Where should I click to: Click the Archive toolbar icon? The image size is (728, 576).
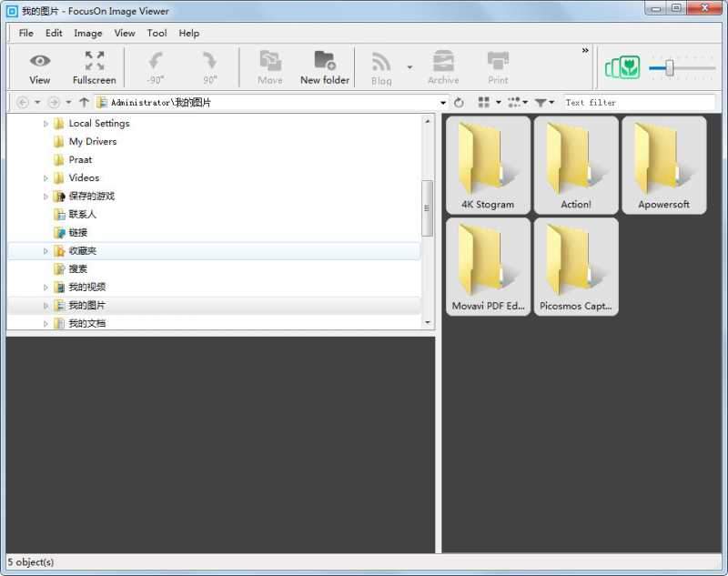click(x=443, y=66)
